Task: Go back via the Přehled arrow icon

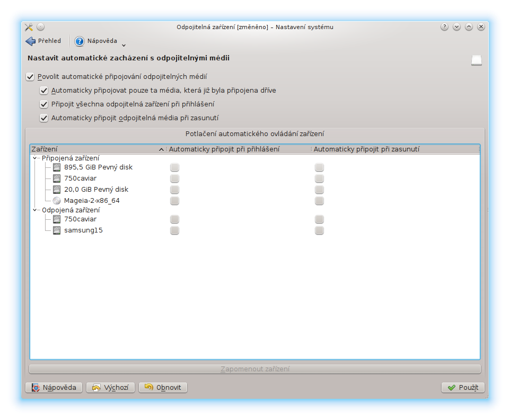Action: 31,41
